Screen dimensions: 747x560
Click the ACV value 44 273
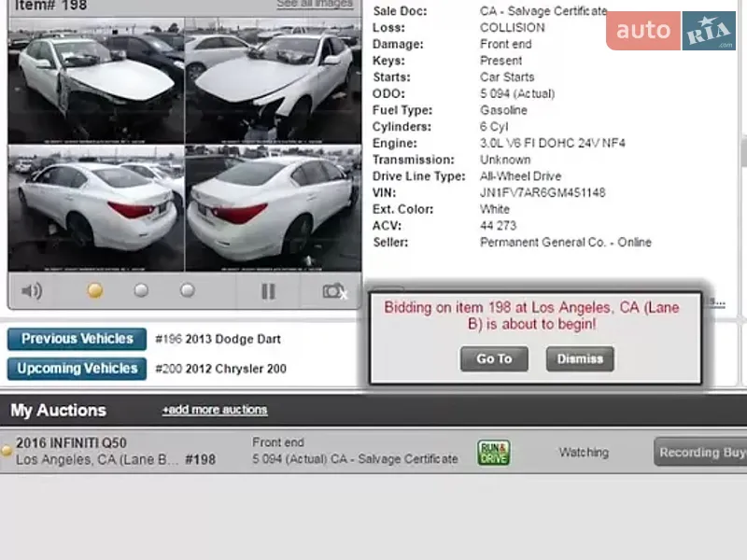pyautogui.click(x=499, y=226)
